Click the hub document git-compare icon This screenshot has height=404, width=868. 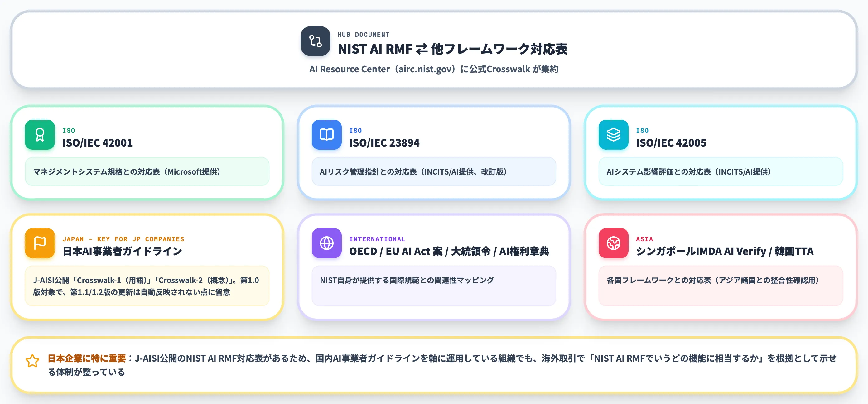click(x=316, y=41)
